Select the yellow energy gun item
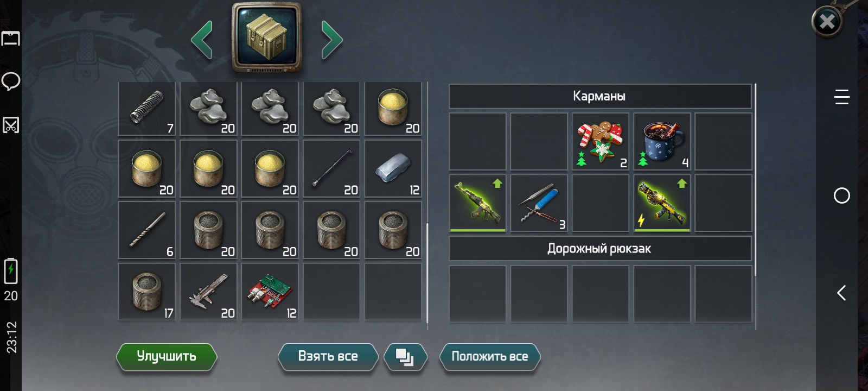 tap(662, 203)
